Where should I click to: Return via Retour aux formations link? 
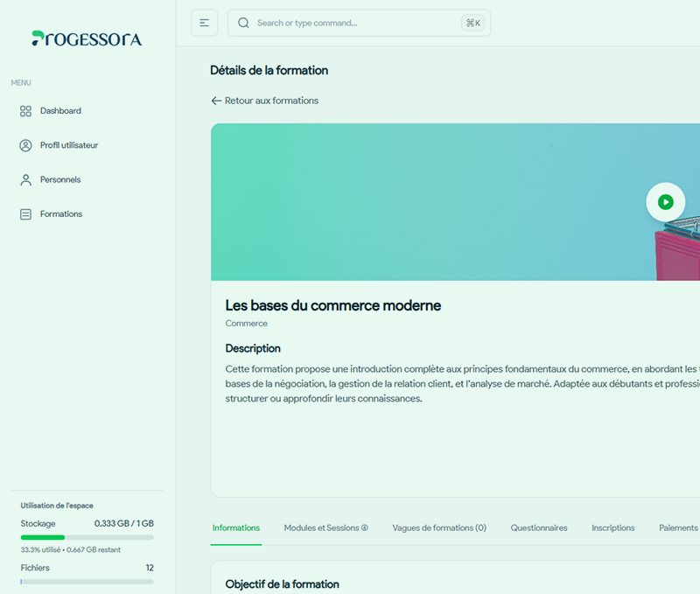[x=264, y=101]
